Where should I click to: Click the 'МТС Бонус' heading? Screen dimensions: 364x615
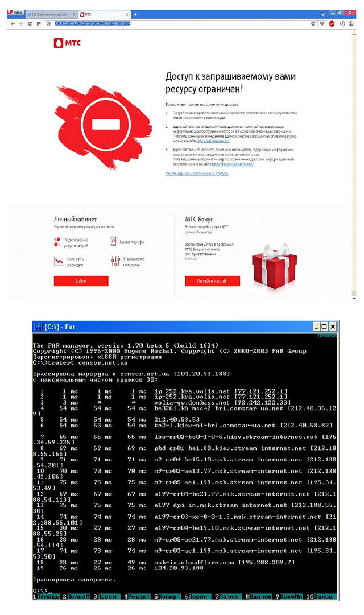point(199,219)
